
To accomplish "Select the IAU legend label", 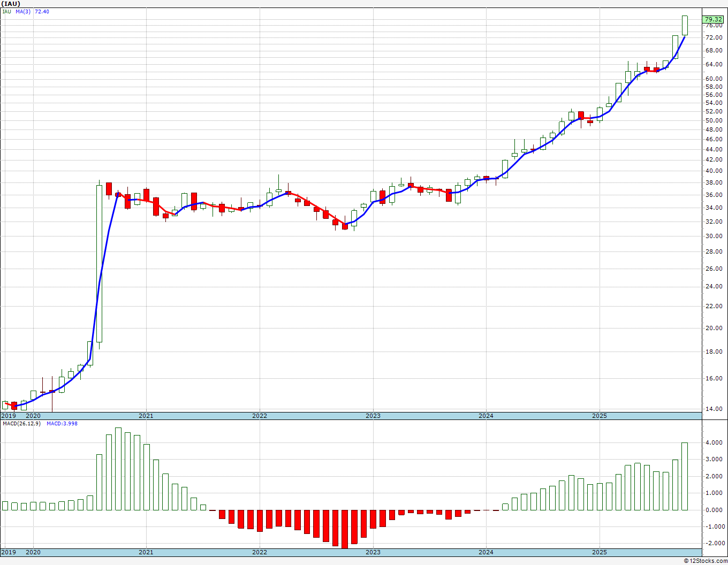I will [x=6, y=11].
